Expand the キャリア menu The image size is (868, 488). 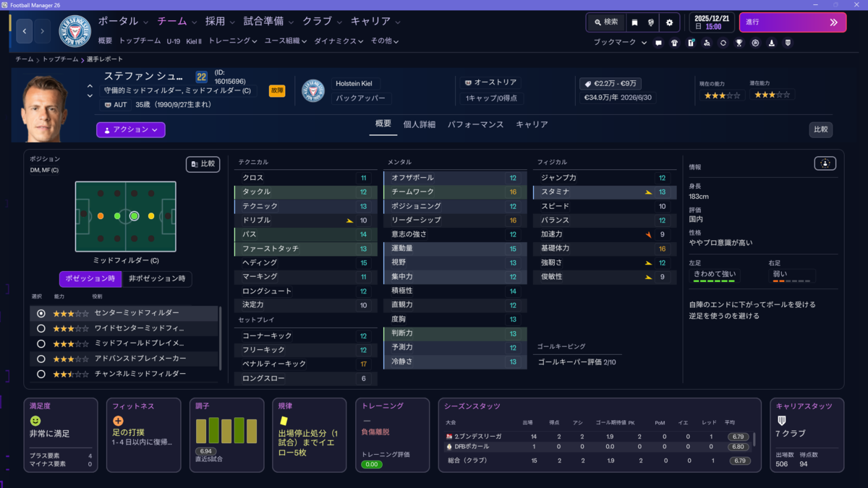[376, 22]
